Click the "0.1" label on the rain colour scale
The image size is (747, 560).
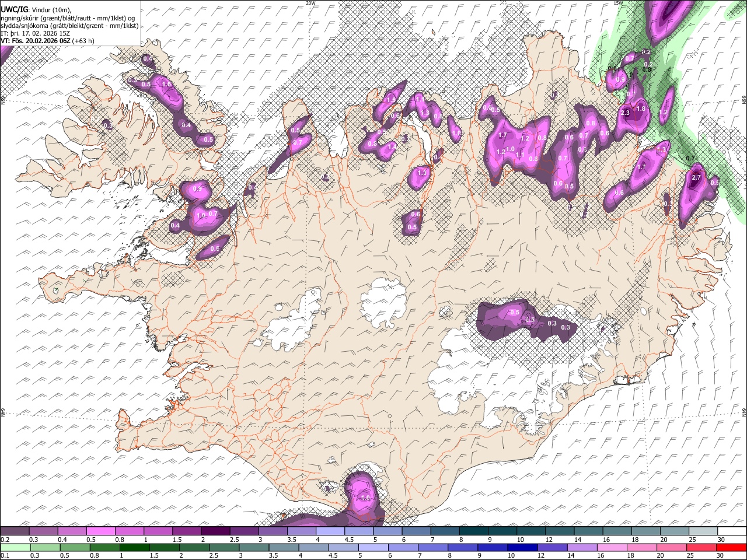click(5, 556)
